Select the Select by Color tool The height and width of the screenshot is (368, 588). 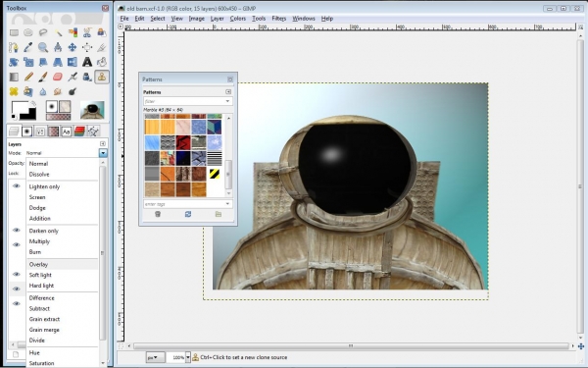(x=73, y=32)
